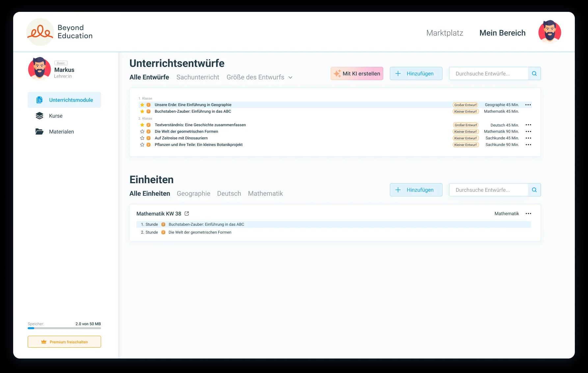Star Die Welt der geometrischen Formen draft
Viewport: 588px width, 373px height.
tap(142, 131)
